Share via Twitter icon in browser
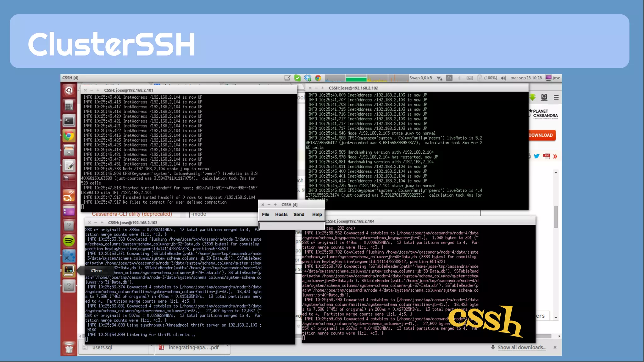The height and width of the screenshot is (362, 644). pos(537,156)
